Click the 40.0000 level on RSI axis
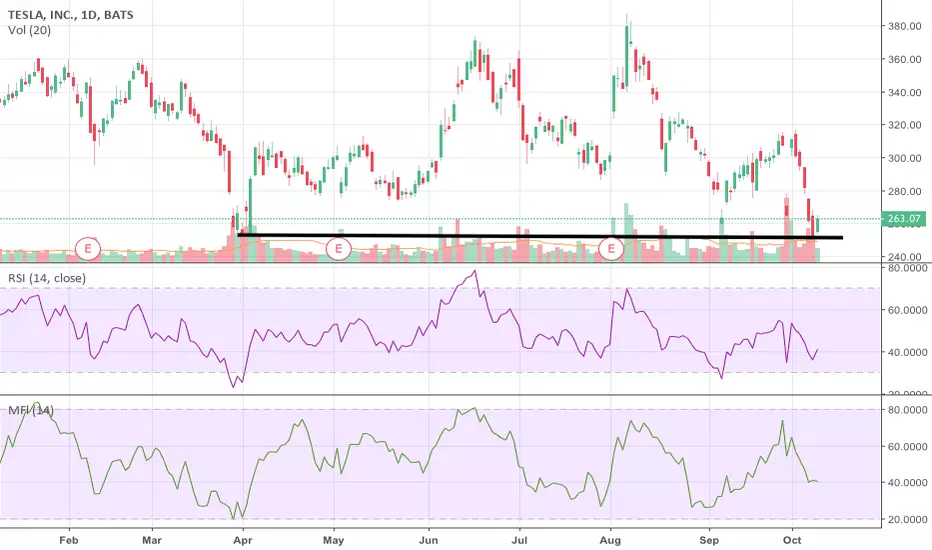The width and height of the screenshot is (932, 550). coord(908,353)
